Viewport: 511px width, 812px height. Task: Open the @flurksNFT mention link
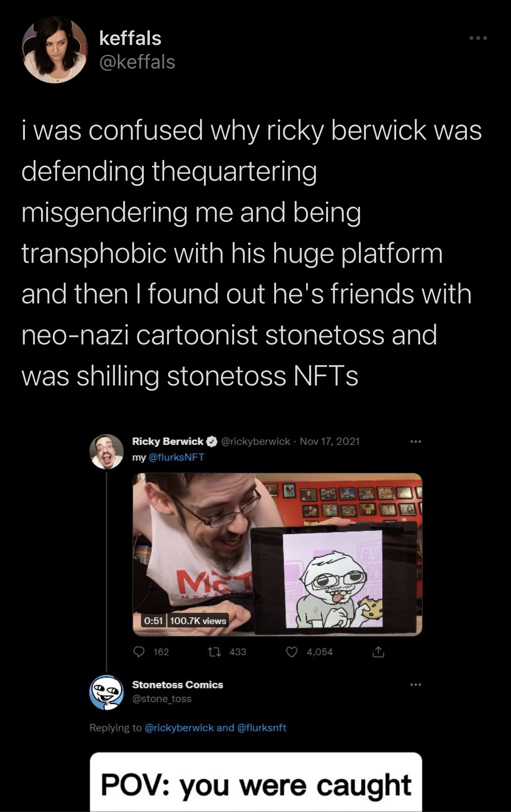tap(176, 457)
